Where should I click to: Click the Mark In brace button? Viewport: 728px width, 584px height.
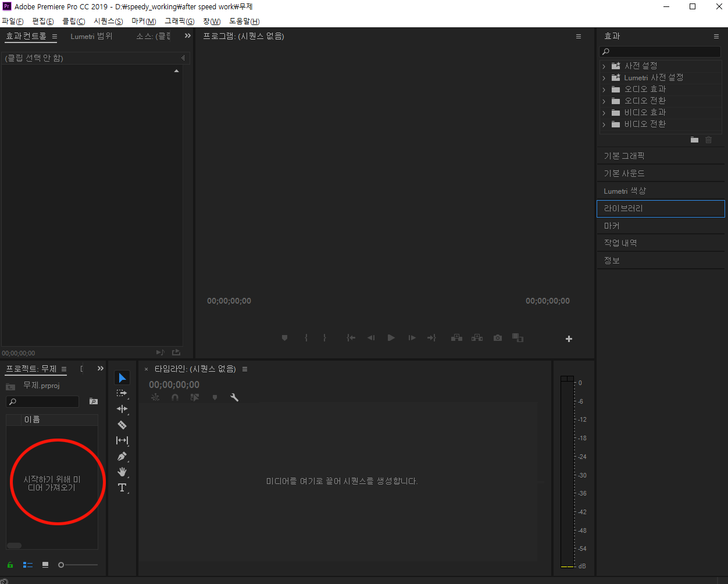tap(306, 338)
